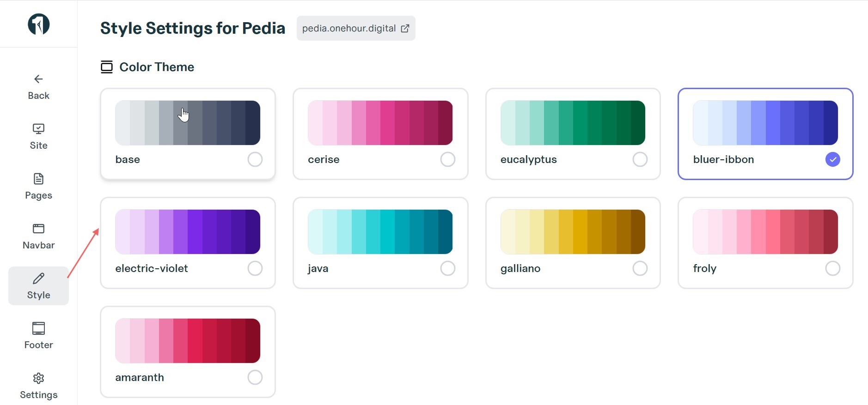Click the Back button in sidebar
This screenshot has height=405, width=868.
point(38,86)
